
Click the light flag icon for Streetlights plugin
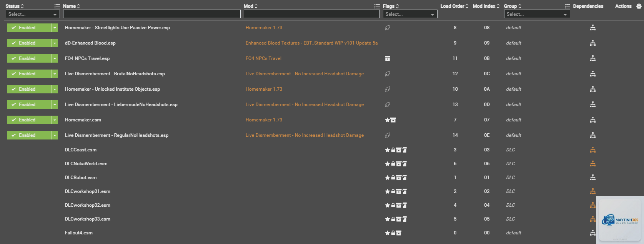coord(388,28)
